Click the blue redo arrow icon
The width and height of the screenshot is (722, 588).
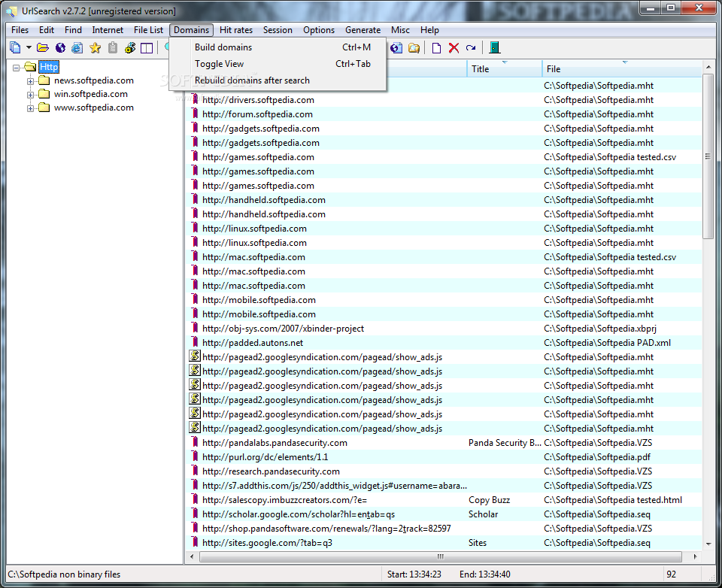pyautogui.click(x=471, y=48)
